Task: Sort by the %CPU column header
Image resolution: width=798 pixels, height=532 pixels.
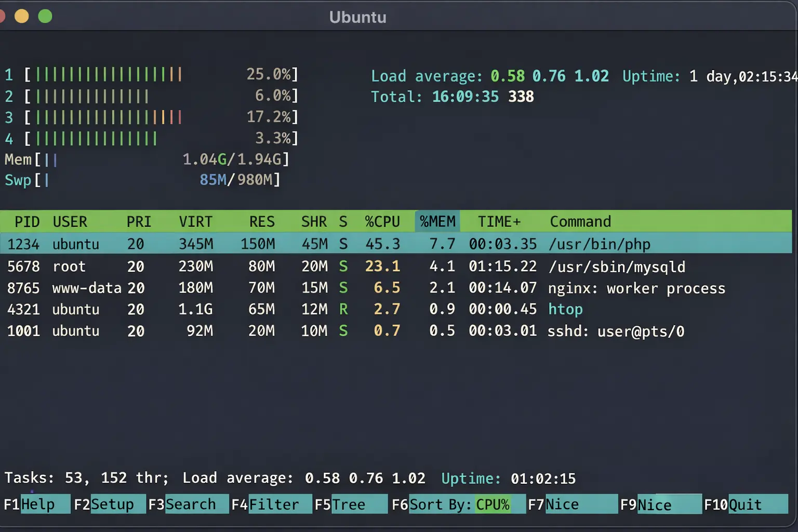Action: pos(382,222)
